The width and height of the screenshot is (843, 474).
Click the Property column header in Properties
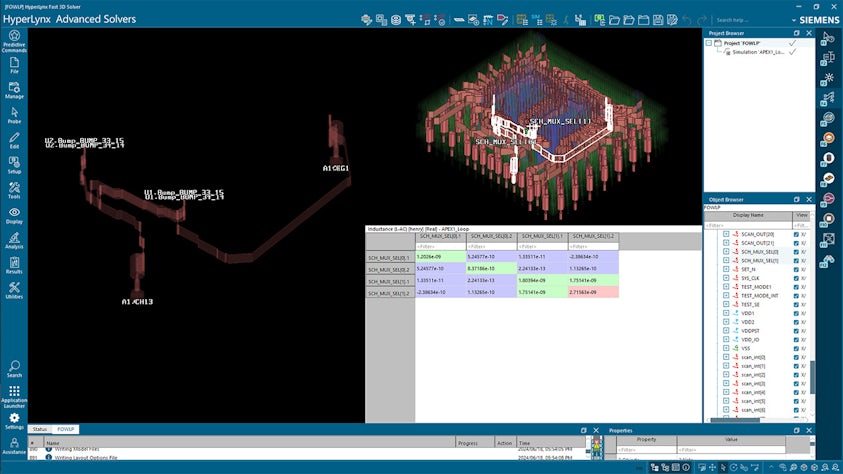pyautogui.click(x=646, y=440)
